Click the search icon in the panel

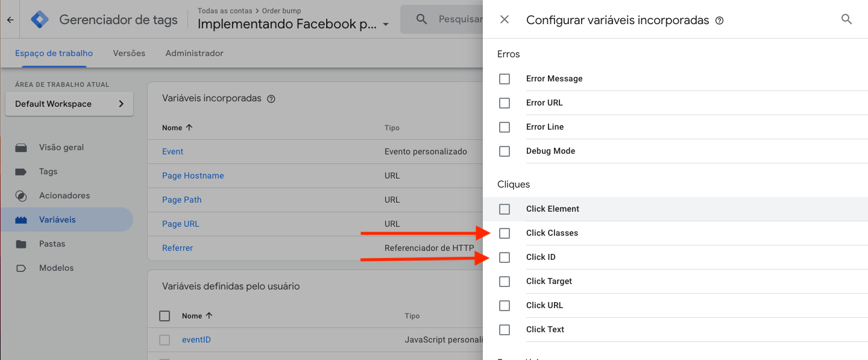click(x=846, y=20)
